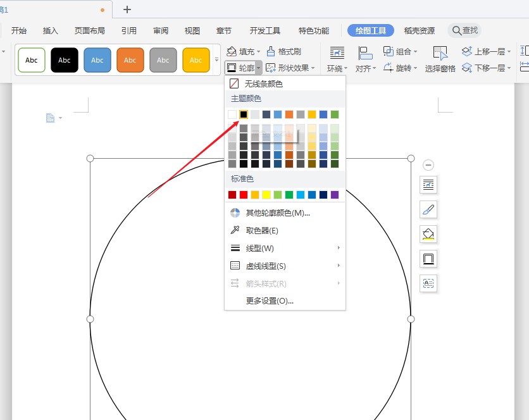Open the 轮廓 dropdown arrow
Image resolution: width=529 pixels, height=420 pixels.
[x=258, y=68]
